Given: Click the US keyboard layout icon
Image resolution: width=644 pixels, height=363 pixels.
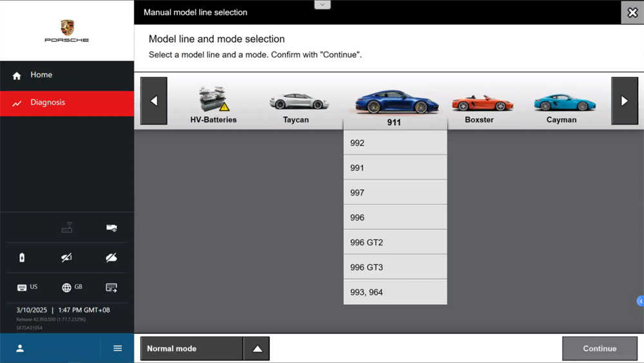Looking at the screenshot, I should point(27,288).
